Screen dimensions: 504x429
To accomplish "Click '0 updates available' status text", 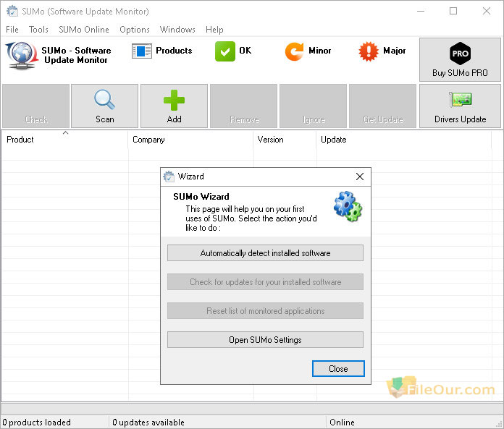I will pos(148,422).
